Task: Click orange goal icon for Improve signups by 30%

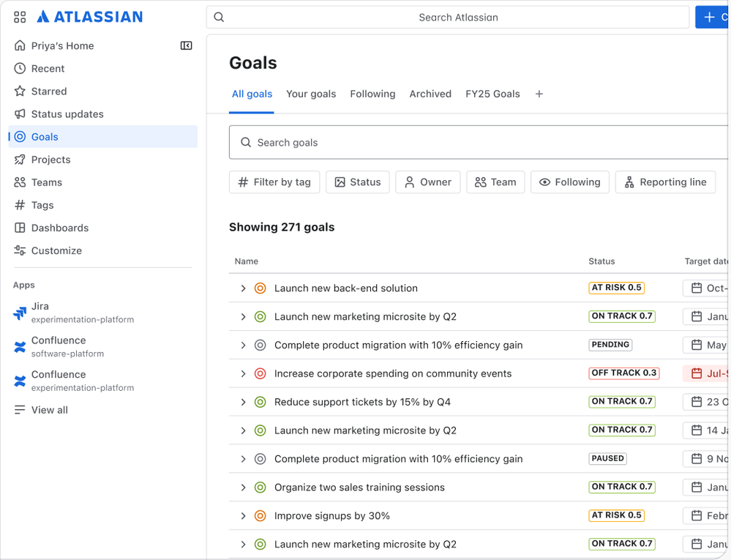Action: (260, 515)
